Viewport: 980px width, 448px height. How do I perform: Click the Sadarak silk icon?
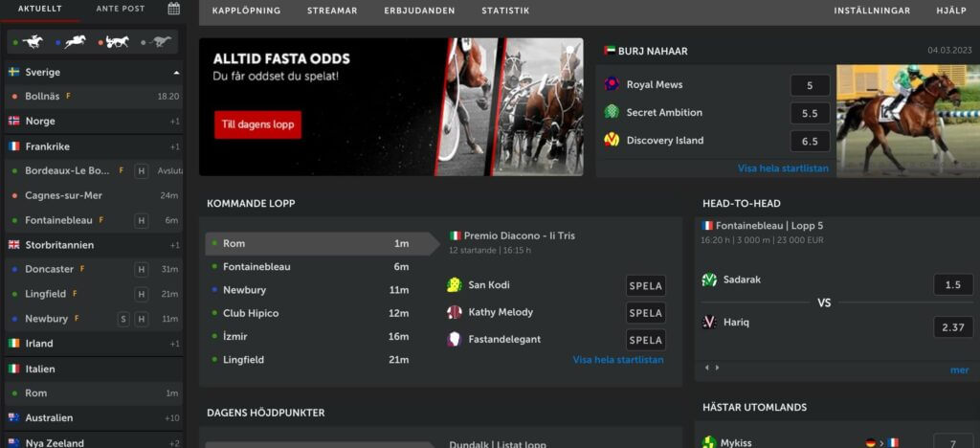709,280
